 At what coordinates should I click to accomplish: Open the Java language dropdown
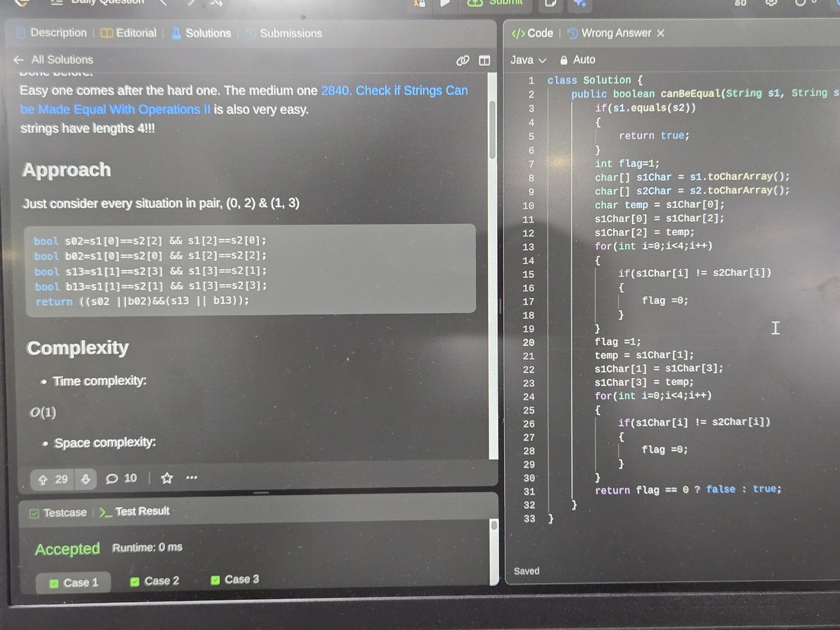[528, 60]
